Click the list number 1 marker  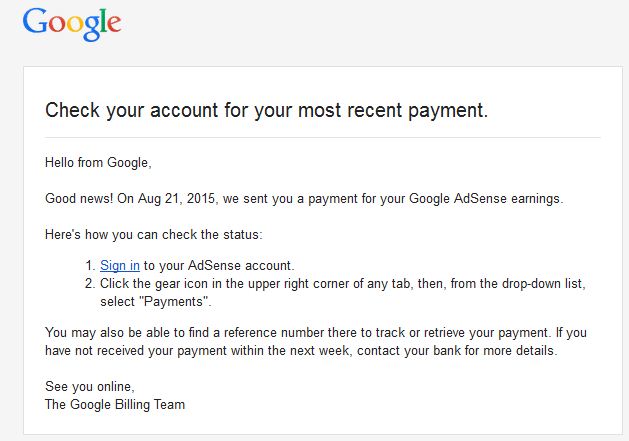click(89, 266)
